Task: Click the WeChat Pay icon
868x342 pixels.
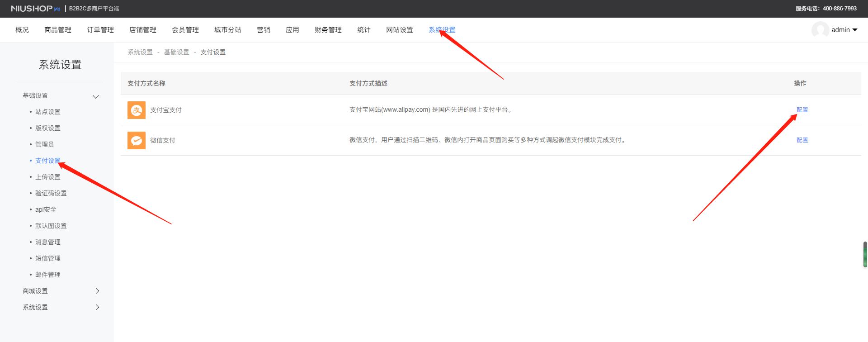Action: tap(137, 140)
